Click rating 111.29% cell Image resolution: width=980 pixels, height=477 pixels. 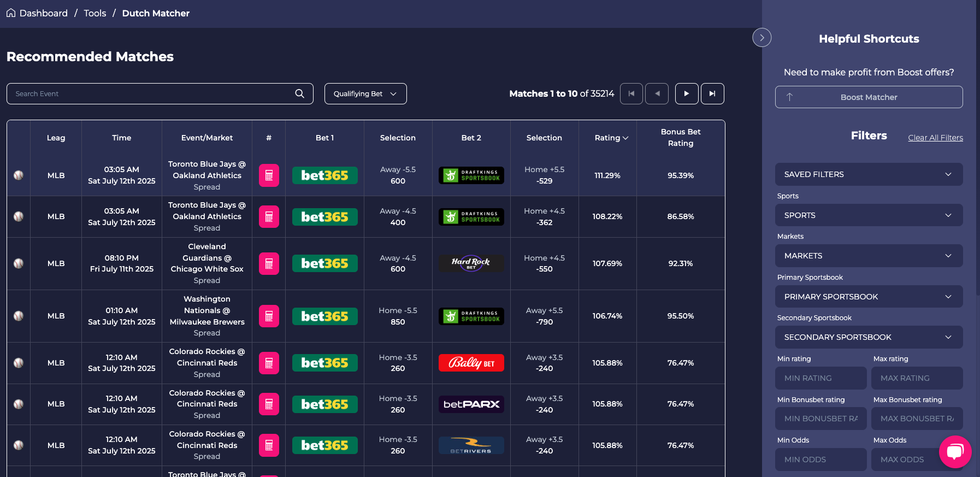click(607, 175)
